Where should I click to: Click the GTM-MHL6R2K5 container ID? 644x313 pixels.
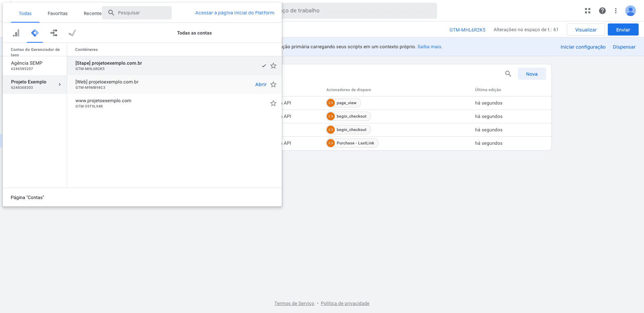coord(467,29)
